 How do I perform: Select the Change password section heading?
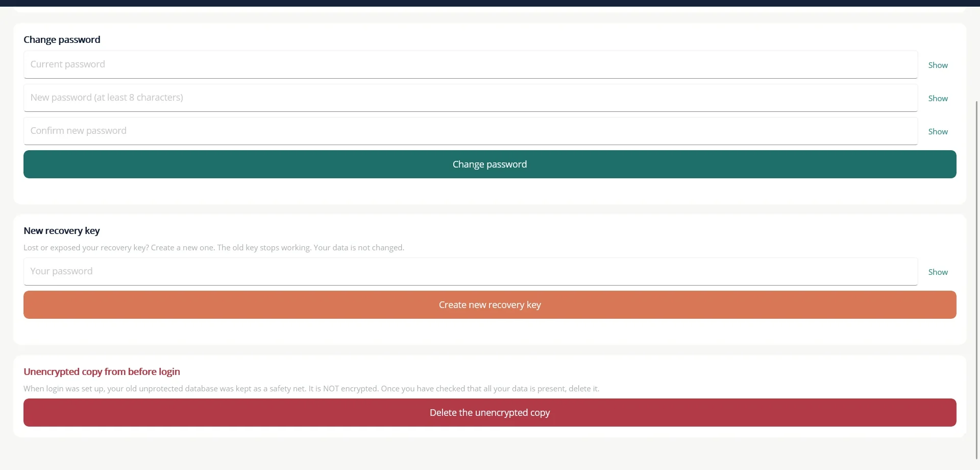[x=62, y=39]
